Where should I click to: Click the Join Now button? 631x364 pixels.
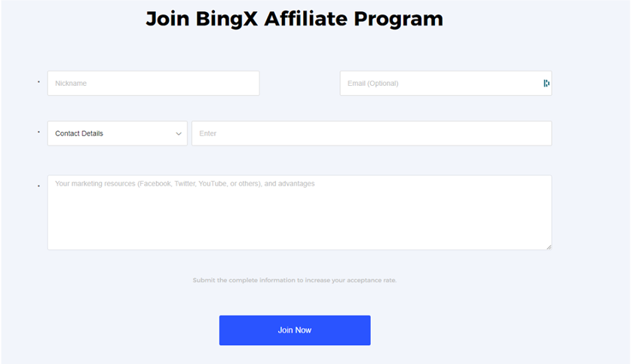pyautogui.click(x=295, y=330)
